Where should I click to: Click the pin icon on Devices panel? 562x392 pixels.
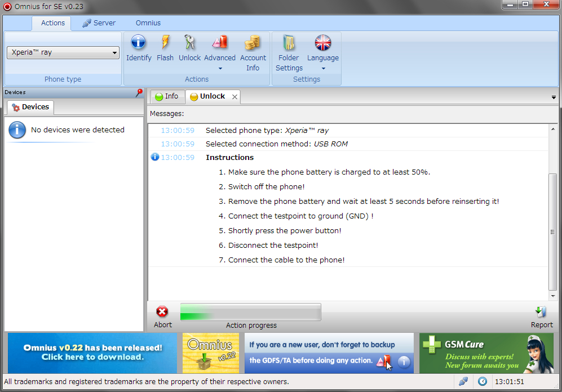click(x=139, y=93)
